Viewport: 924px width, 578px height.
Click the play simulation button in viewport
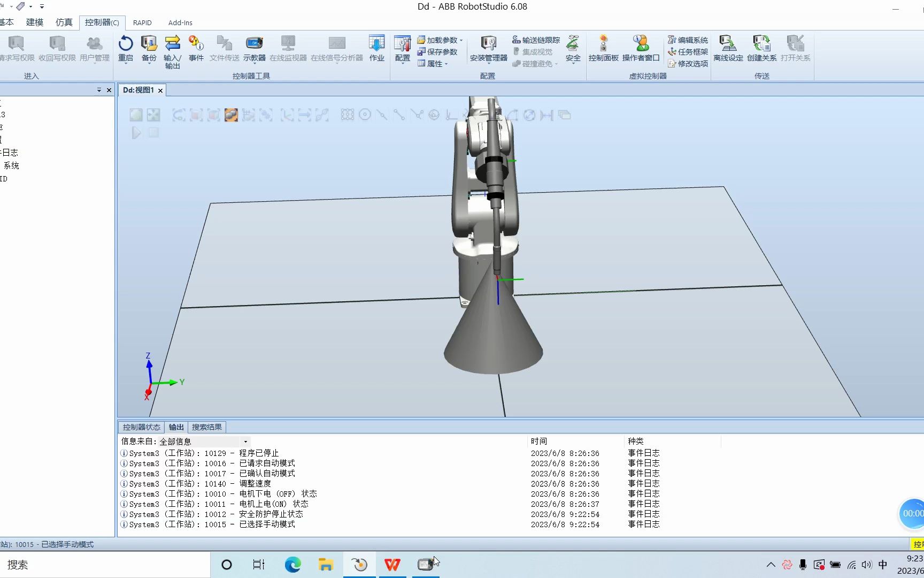(x=136, y=133)
